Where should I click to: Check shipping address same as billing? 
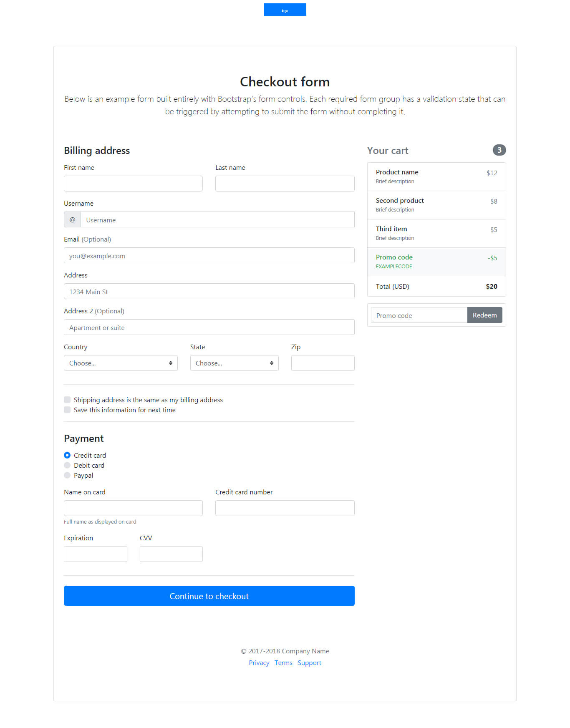pos(67,400)
